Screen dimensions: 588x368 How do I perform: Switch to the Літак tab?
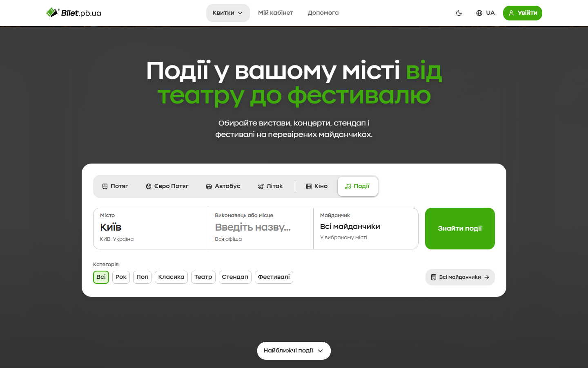pyautogui.click(x=270, y=186)
